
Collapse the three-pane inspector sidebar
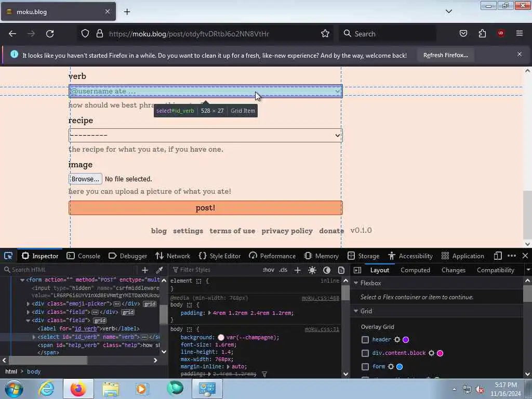(x=357, y=270)
